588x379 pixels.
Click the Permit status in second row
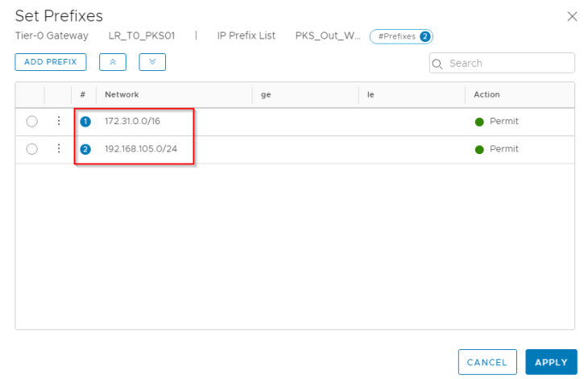[x=497, y=149]
